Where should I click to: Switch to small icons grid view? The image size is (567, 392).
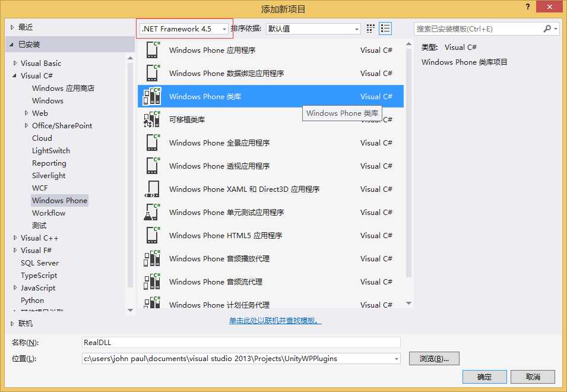pos(370,29)
